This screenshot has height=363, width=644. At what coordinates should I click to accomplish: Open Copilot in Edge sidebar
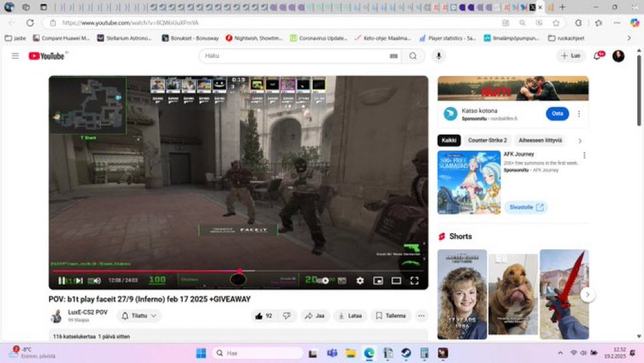pyautogui.click(x=635, y=23)
